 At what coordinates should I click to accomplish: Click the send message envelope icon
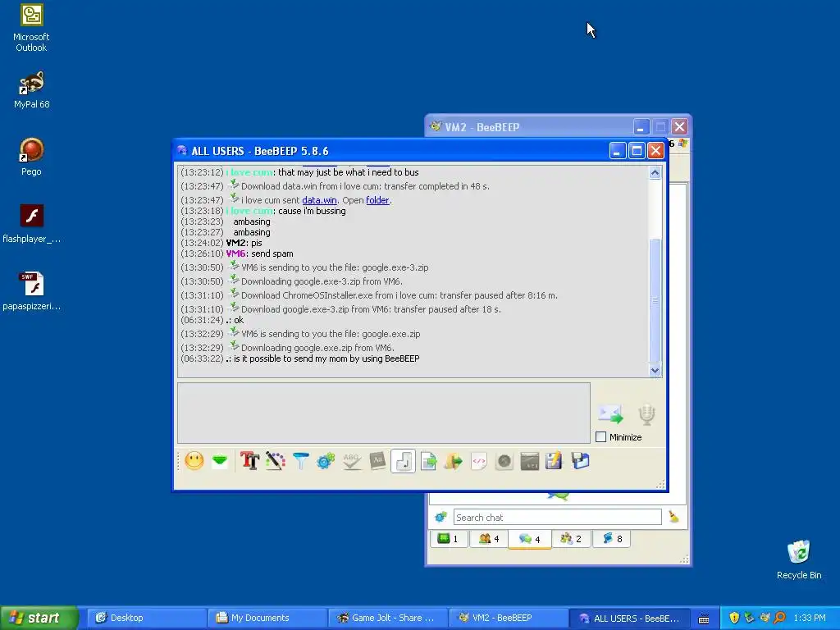[x=610, y=414]
